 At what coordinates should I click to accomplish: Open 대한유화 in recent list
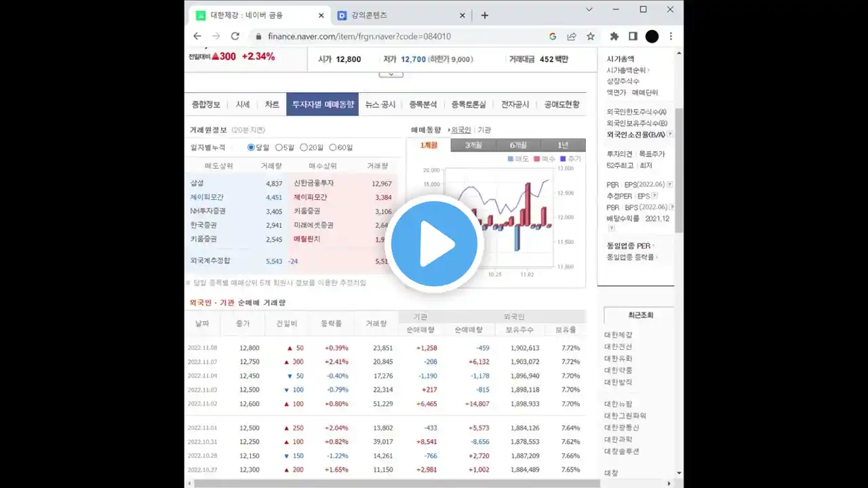(618, 358)
